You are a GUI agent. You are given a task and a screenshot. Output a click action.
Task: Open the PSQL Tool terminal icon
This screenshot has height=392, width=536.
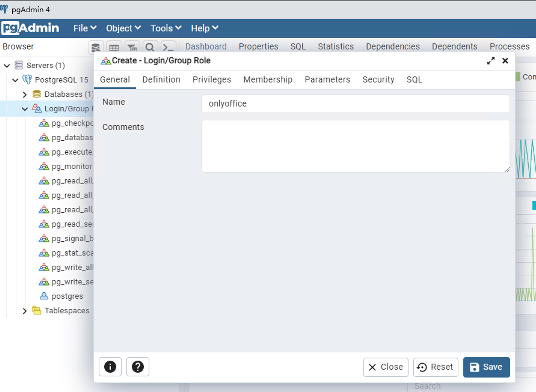(168, 47)
